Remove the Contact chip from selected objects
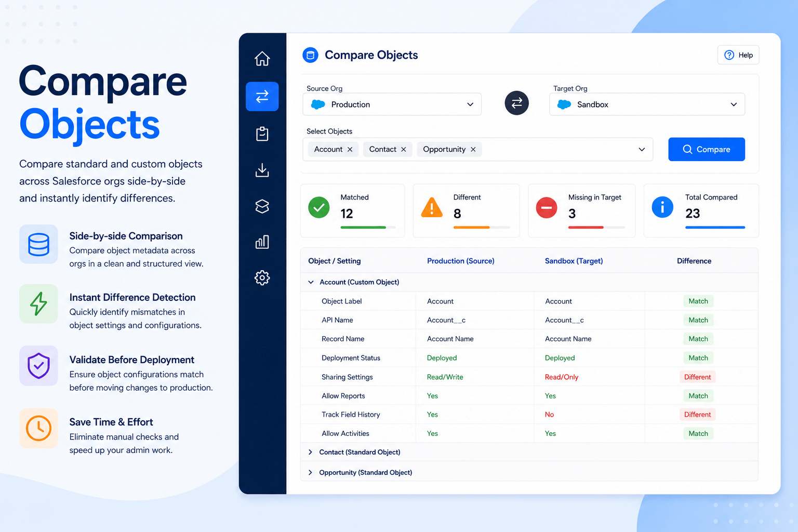Screen dimensions: 798x532 pos(403,150)
